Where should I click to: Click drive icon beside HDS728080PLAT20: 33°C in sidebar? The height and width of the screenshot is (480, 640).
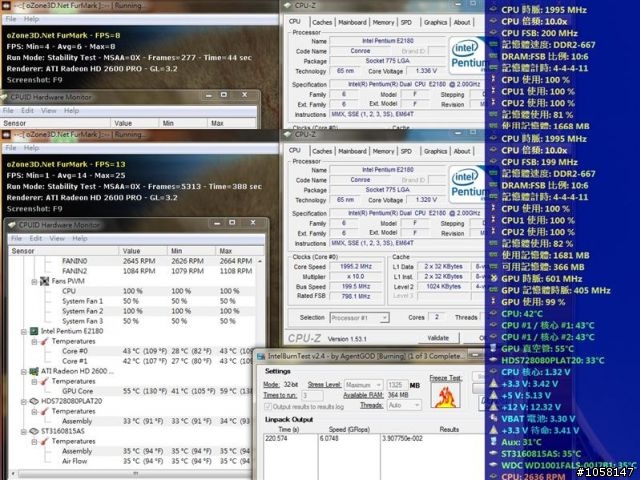(493, 360)
